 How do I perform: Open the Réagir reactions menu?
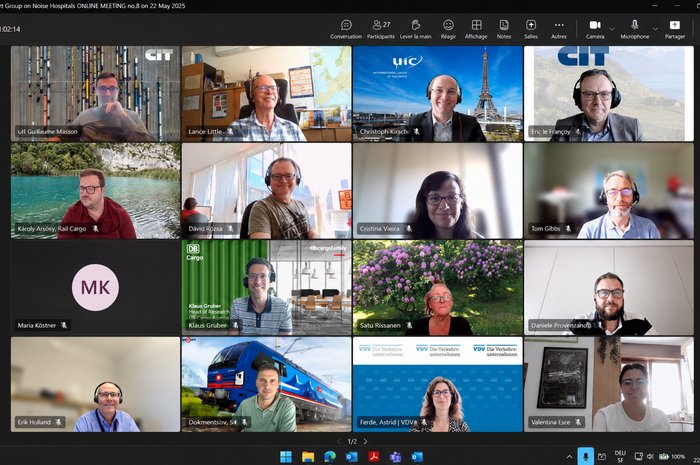(x=448, y=29)
